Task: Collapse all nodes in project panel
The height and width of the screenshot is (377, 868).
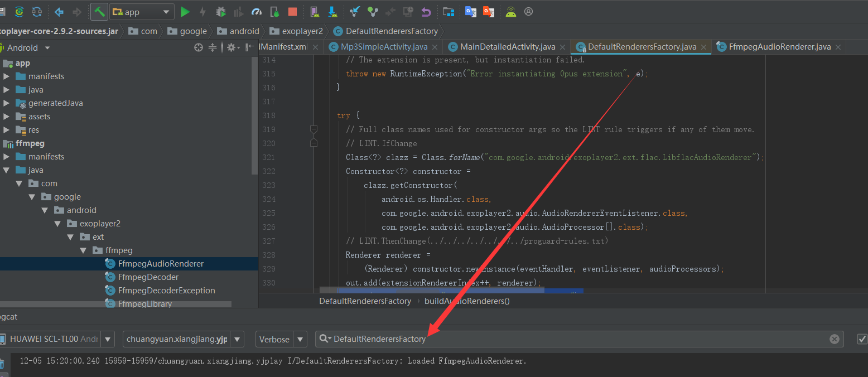Action: pos(213,48)
